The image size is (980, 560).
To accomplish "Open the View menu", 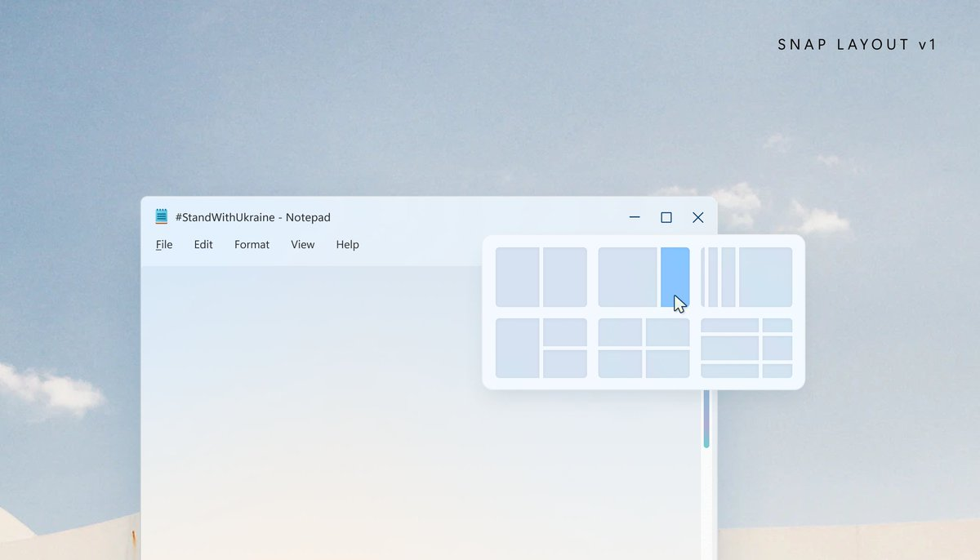I will (x=302, y=245).
